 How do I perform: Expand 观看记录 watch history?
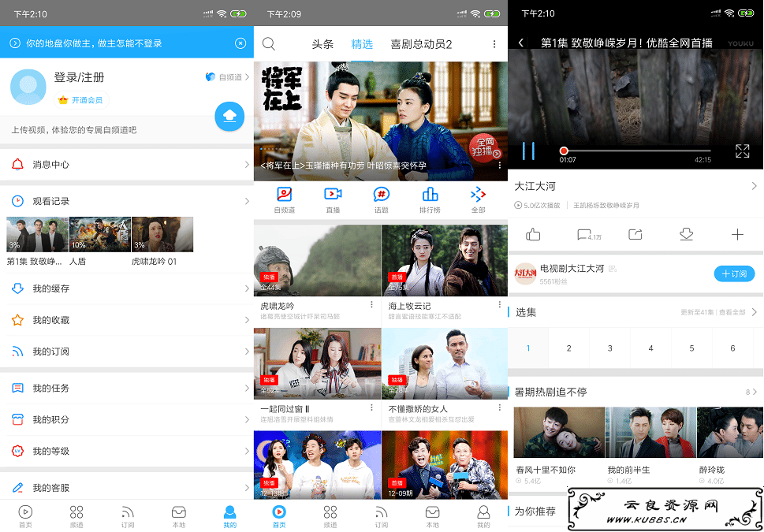(x=127, y=201)
